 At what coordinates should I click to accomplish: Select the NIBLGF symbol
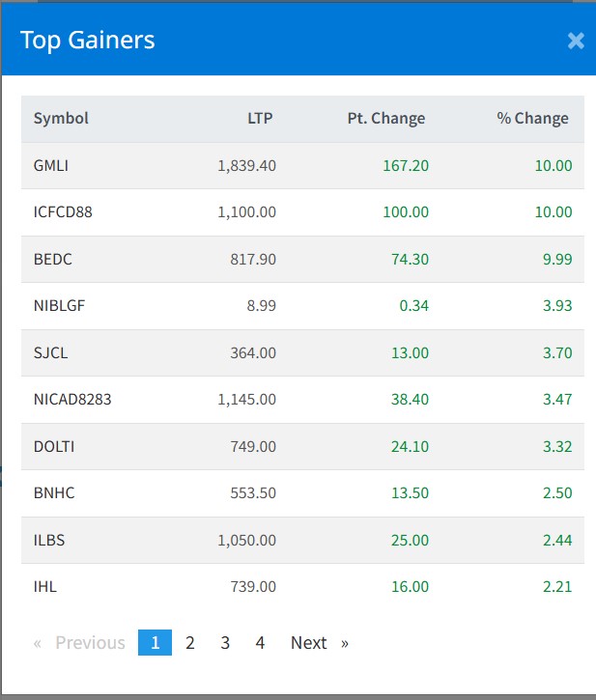pos(58,306)
